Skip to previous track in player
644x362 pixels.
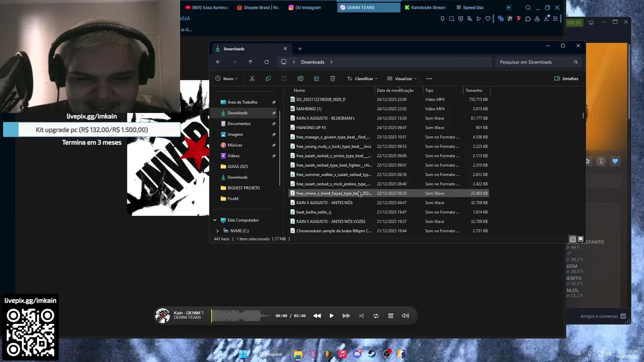pos(317,316)
